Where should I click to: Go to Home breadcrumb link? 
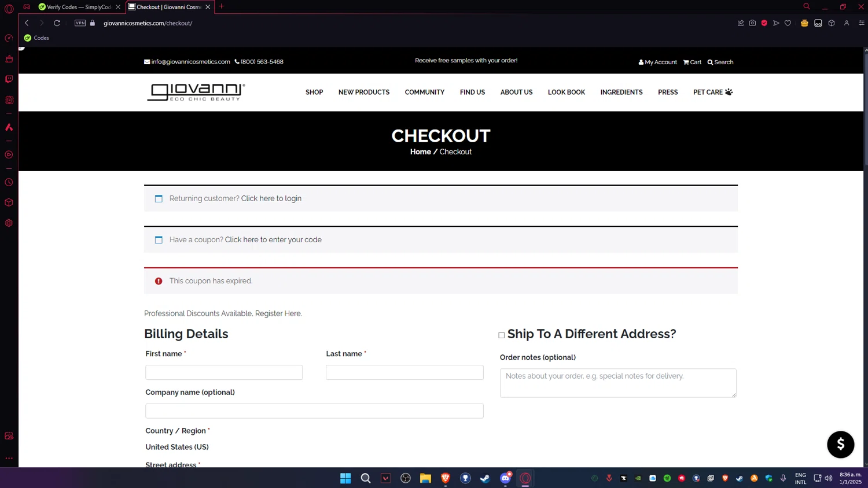(x=421, y=152)
